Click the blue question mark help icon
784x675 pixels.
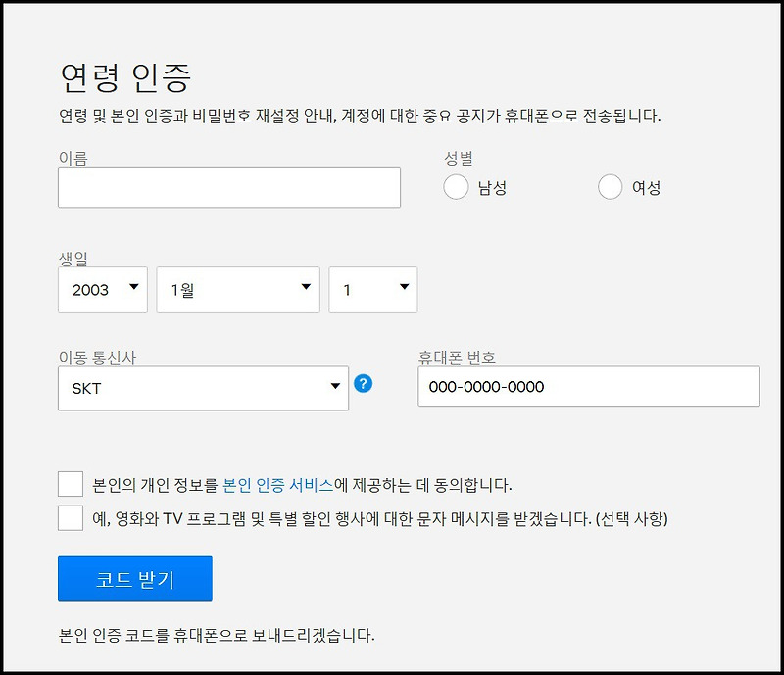pos(363,384)
